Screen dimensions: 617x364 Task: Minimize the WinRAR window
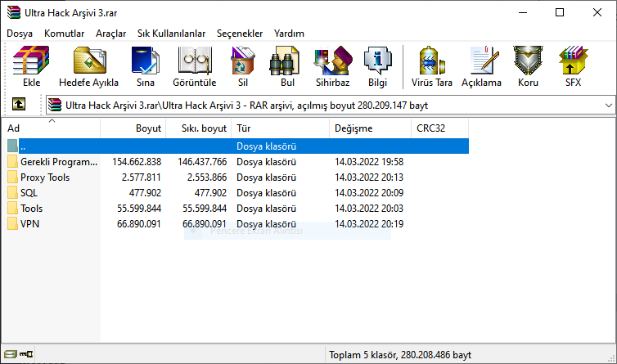click(x=523, y=12)
